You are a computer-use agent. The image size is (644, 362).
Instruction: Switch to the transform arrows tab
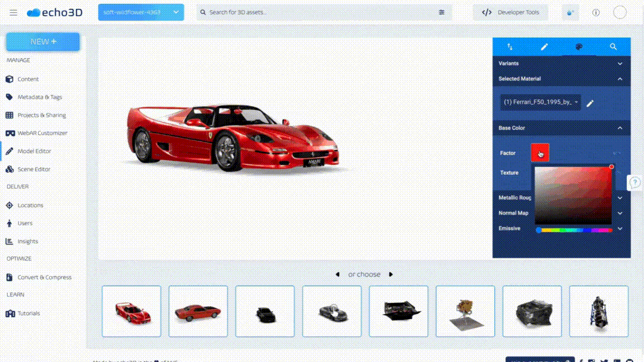510,47
